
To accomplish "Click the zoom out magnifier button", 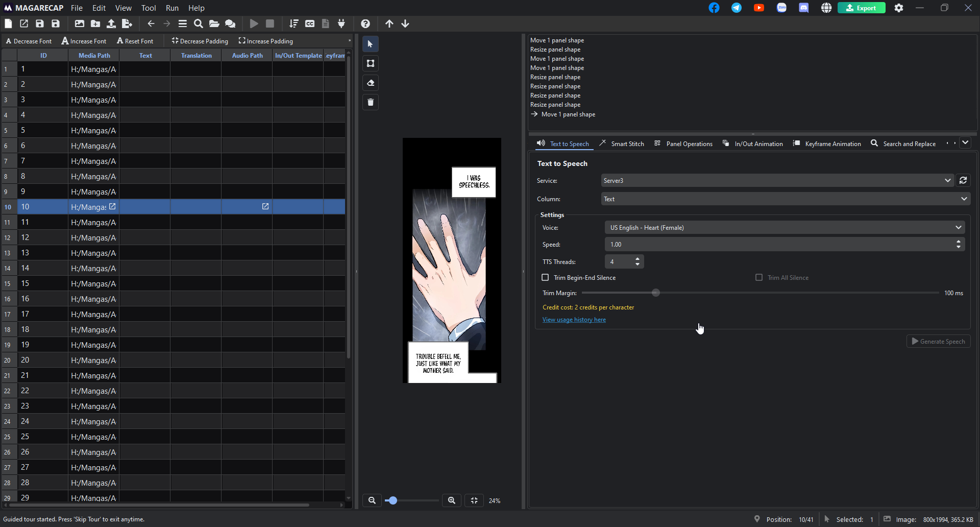I will point(372,500).
